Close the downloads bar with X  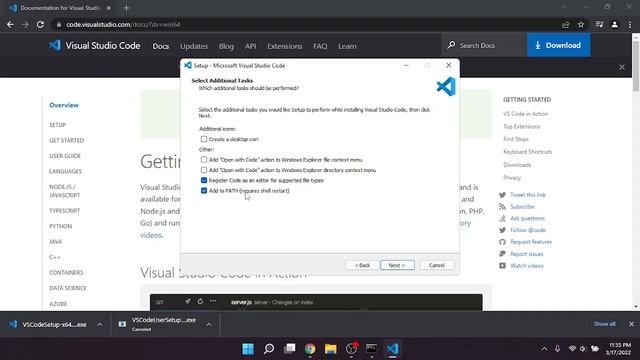point(631,324)
